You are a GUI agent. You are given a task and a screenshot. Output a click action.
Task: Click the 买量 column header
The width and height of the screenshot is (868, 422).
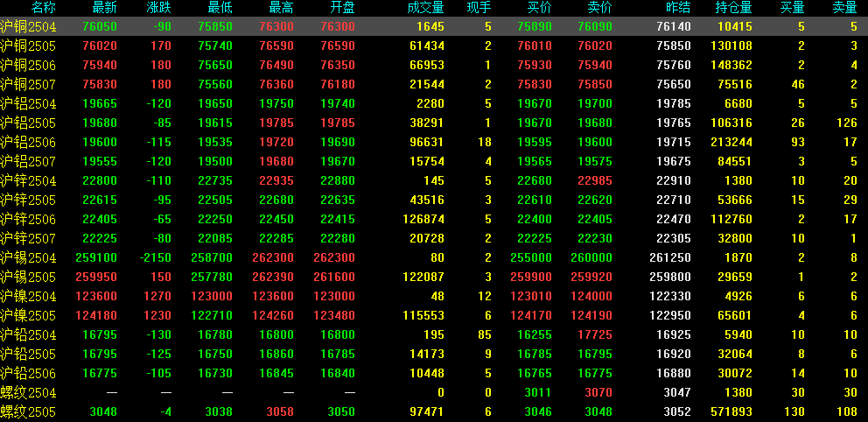point(792,7)
